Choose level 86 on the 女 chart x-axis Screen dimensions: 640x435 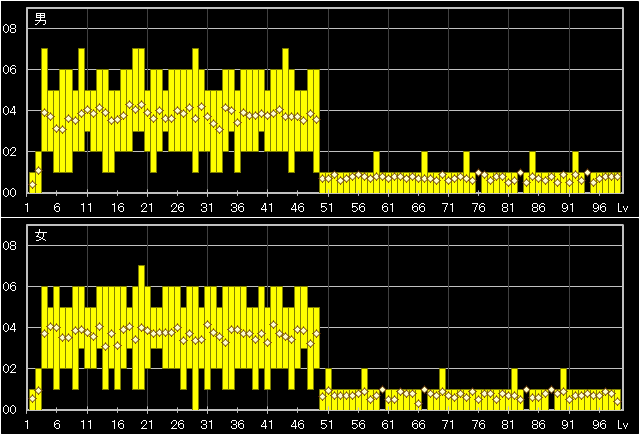(x=538, y=425)
